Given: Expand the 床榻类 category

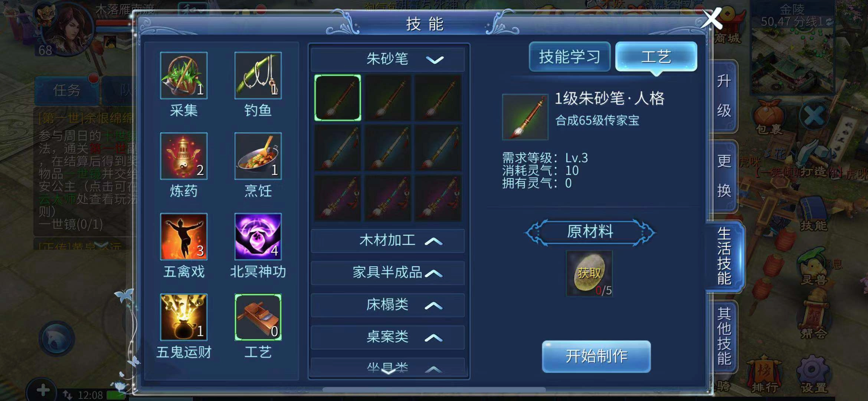Looking at the screenshot, I should [x=388, y=305].
